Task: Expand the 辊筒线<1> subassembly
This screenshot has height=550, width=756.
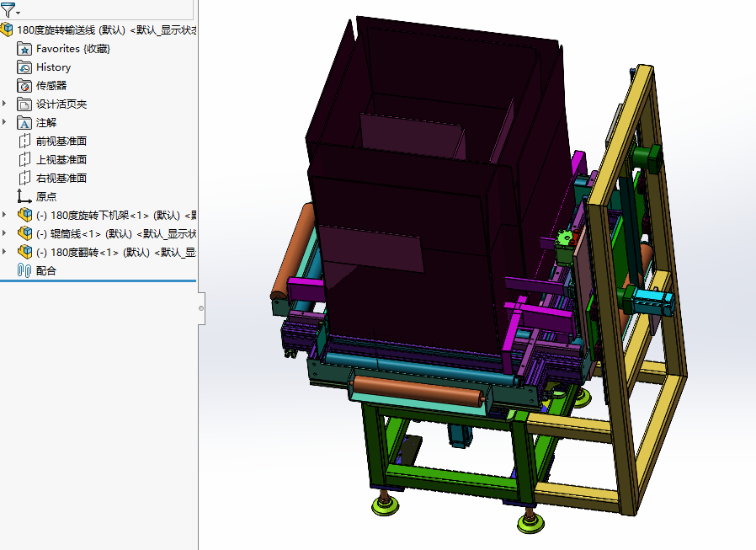Action: [4, 233]
